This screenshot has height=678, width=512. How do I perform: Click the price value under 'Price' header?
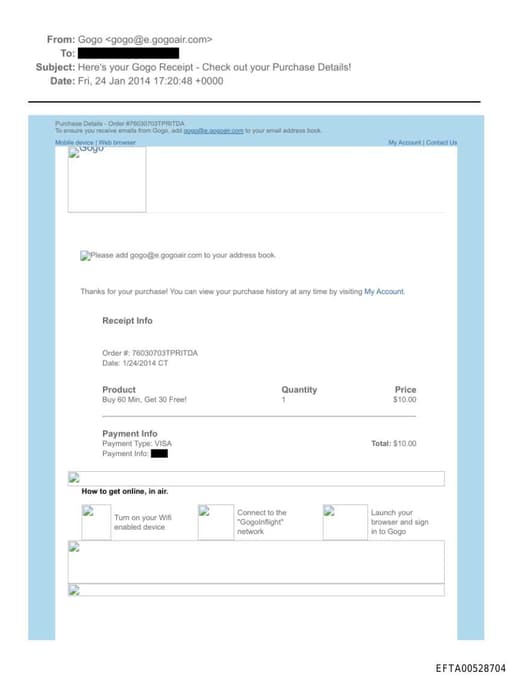[404, 400]
